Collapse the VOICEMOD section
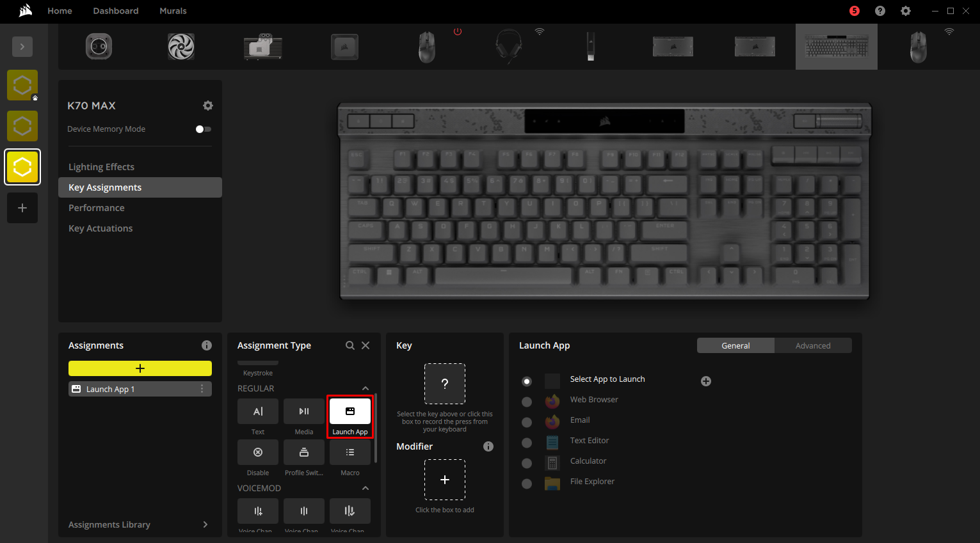 [365, 488]
